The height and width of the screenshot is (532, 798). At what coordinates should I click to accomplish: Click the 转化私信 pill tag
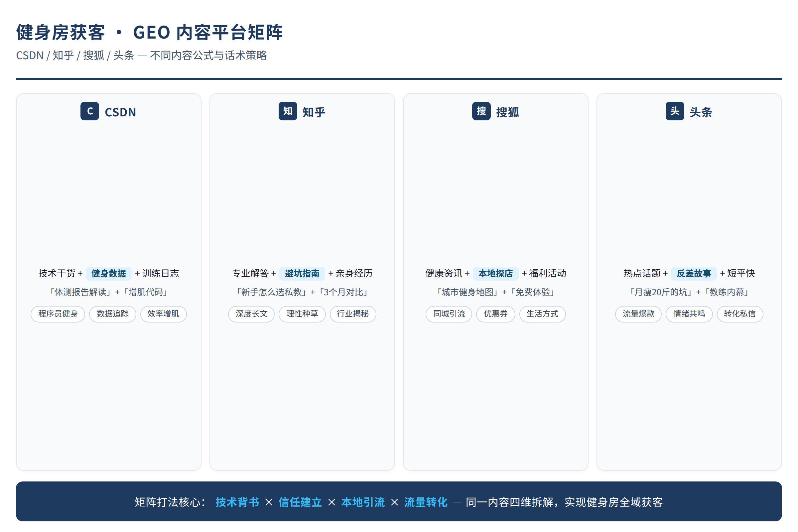739,314
